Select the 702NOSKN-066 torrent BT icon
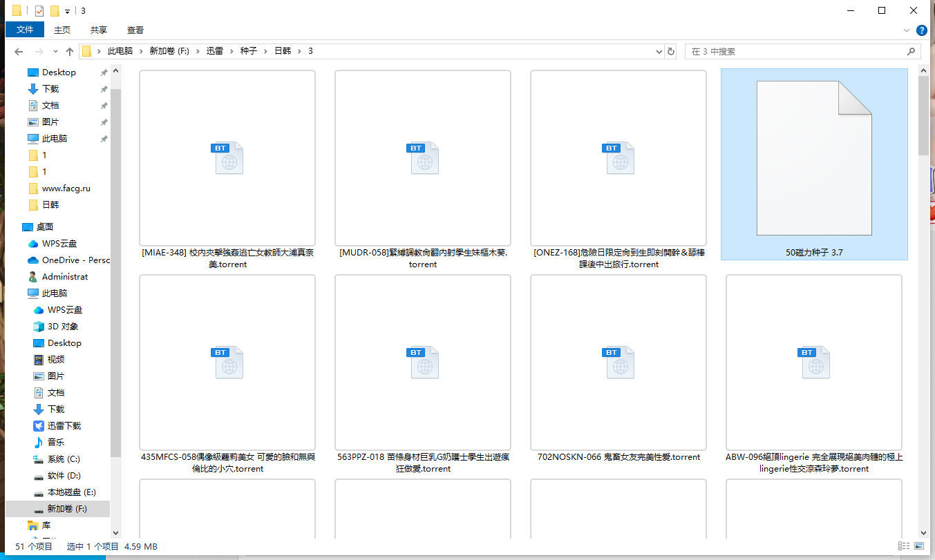935x560 pixels. click(618, 362)
